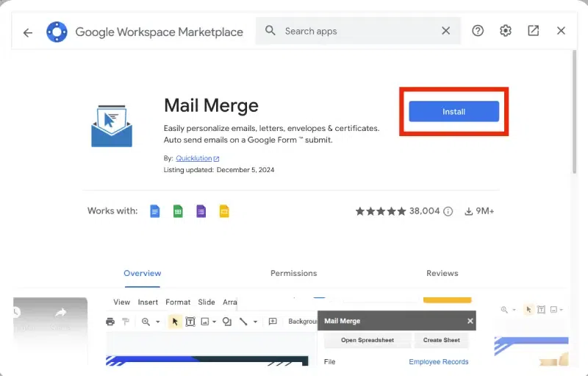588x376 pixels.
Task: Click Open Spreadsheet in Mail Merge panel
Action: point(367,340)
